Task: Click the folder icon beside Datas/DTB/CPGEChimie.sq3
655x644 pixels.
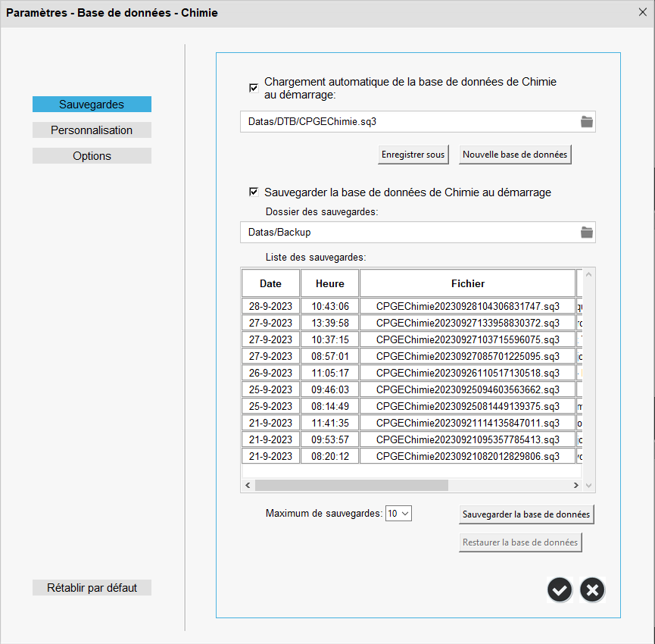Action: [x=586, y=121]
